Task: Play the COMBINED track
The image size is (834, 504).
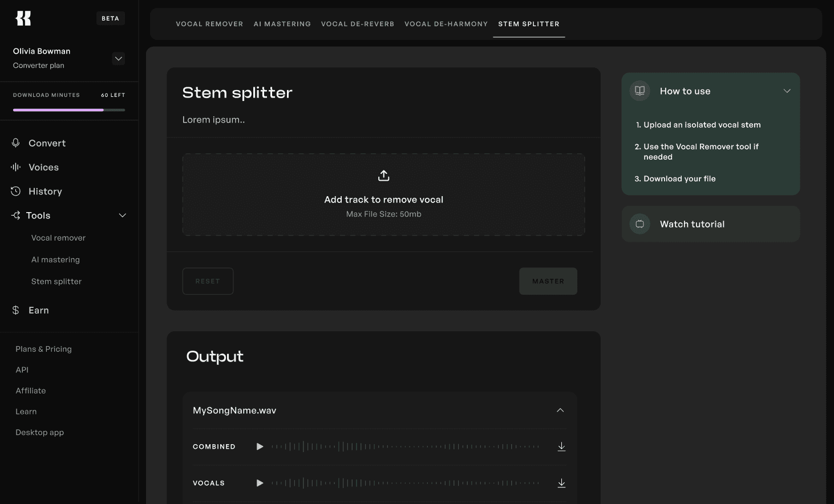Action: point(260,446)
